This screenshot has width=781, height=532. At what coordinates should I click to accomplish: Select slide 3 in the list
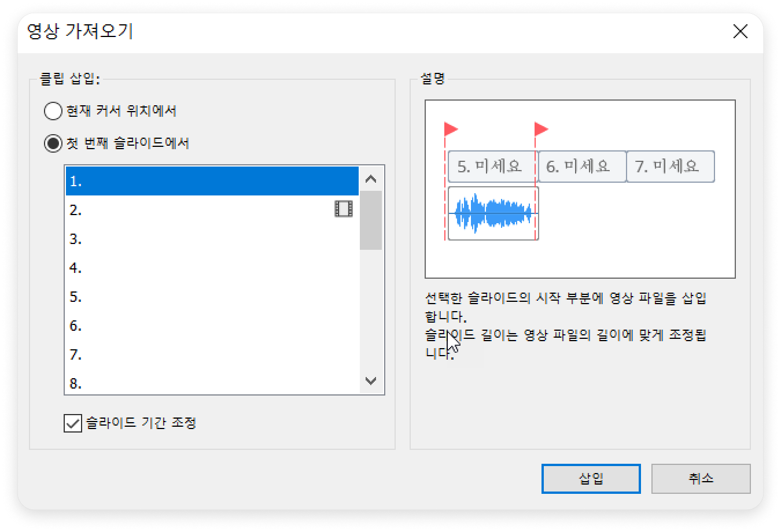pos(212,239)
